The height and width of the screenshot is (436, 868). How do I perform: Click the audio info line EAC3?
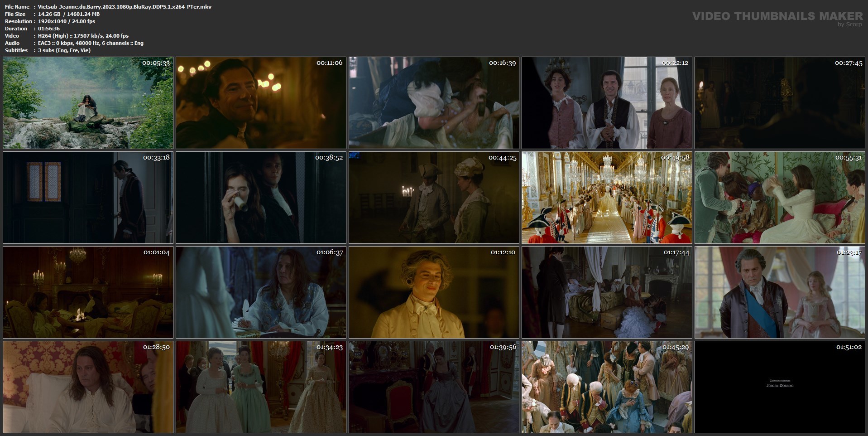91,43
